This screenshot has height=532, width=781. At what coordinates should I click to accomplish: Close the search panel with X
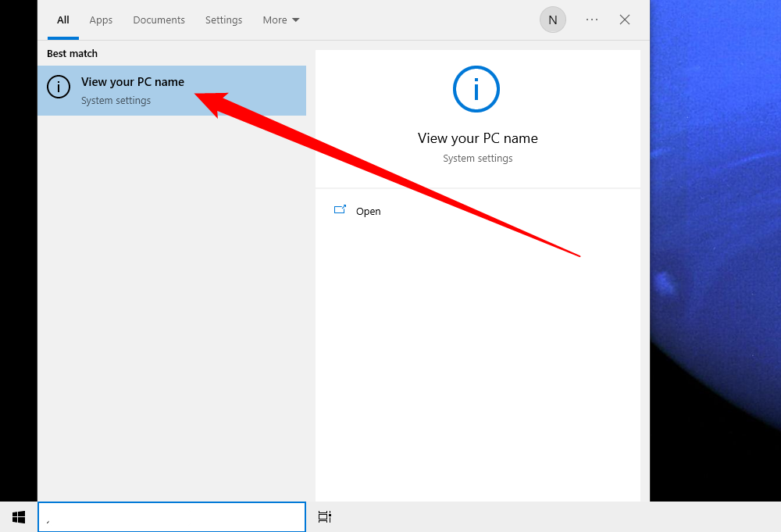tap(624, 20)
